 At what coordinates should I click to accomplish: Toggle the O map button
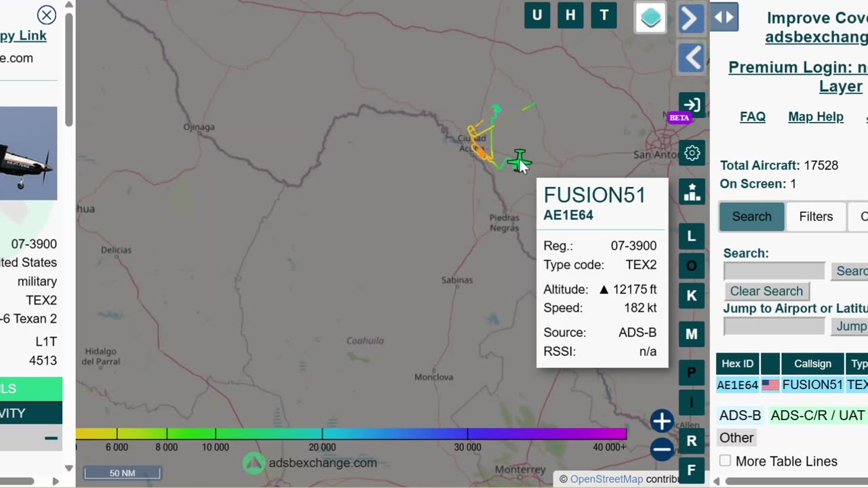tap(692, 266)
